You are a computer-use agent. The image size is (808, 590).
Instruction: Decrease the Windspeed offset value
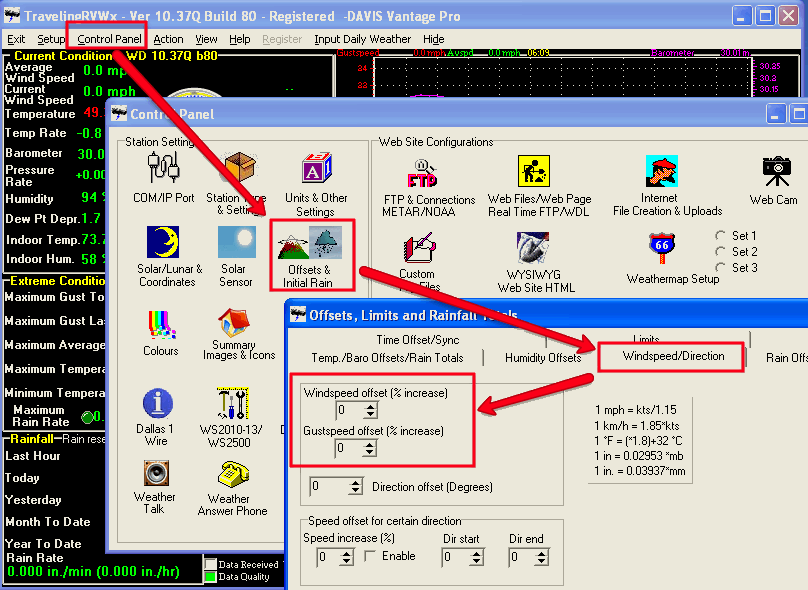click(370, 414)
